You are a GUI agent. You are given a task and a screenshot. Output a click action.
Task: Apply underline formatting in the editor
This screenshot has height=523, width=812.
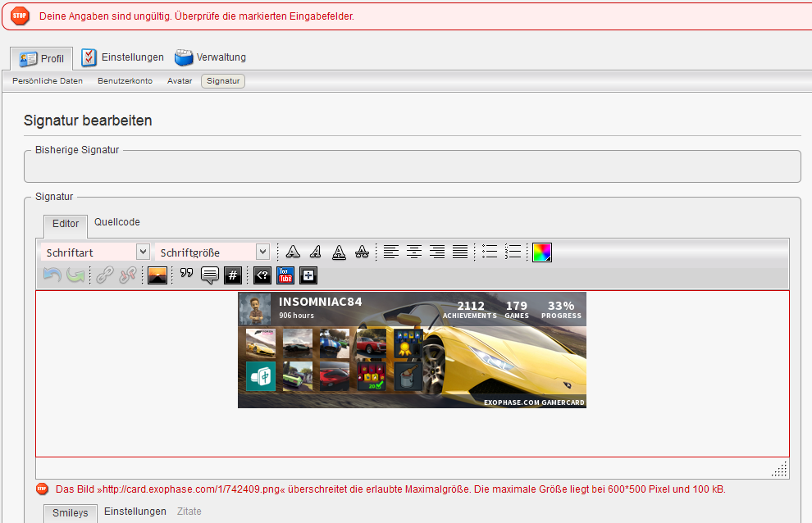tap(338, 252)
